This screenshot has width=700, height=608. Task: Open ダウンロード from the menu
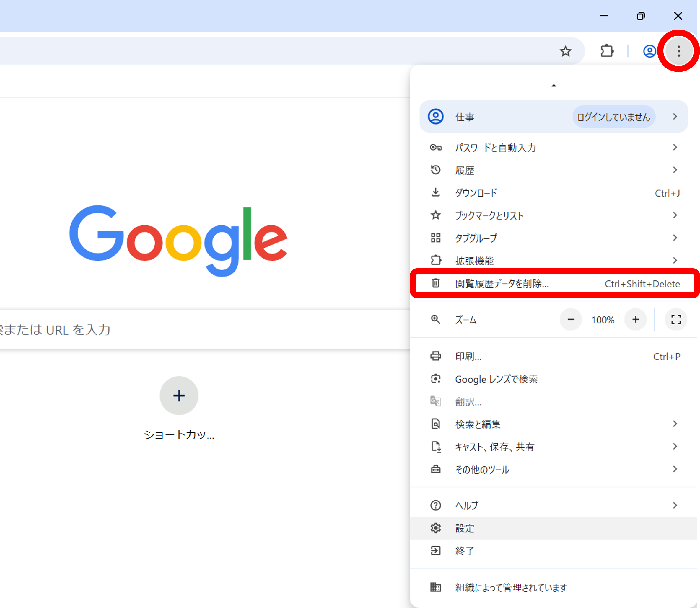pos(476,193)
